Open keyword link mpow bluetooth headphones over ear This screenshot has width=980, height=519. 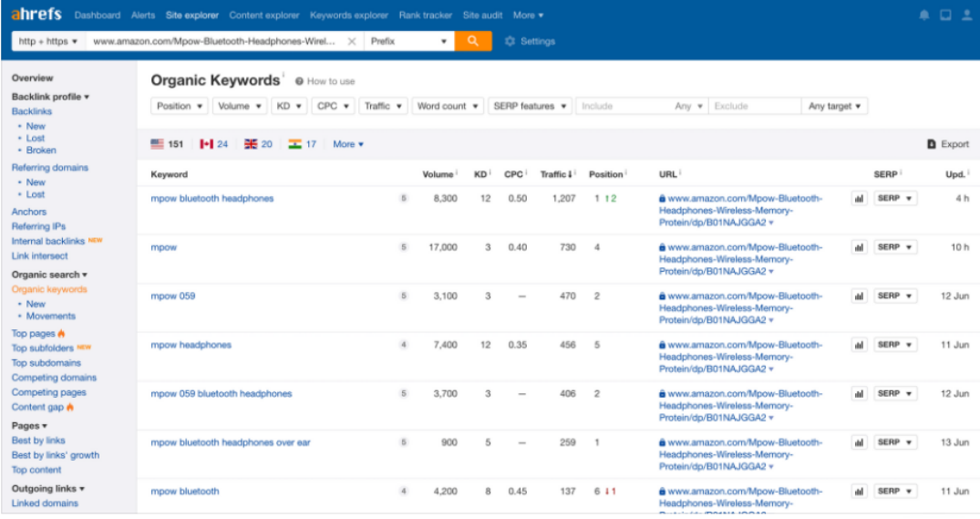click(231, 442)
